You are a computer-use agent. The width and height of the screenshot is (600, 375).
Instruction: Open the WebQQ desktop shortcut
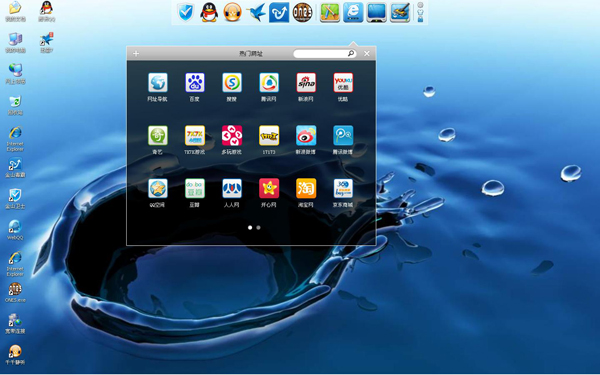15,230
